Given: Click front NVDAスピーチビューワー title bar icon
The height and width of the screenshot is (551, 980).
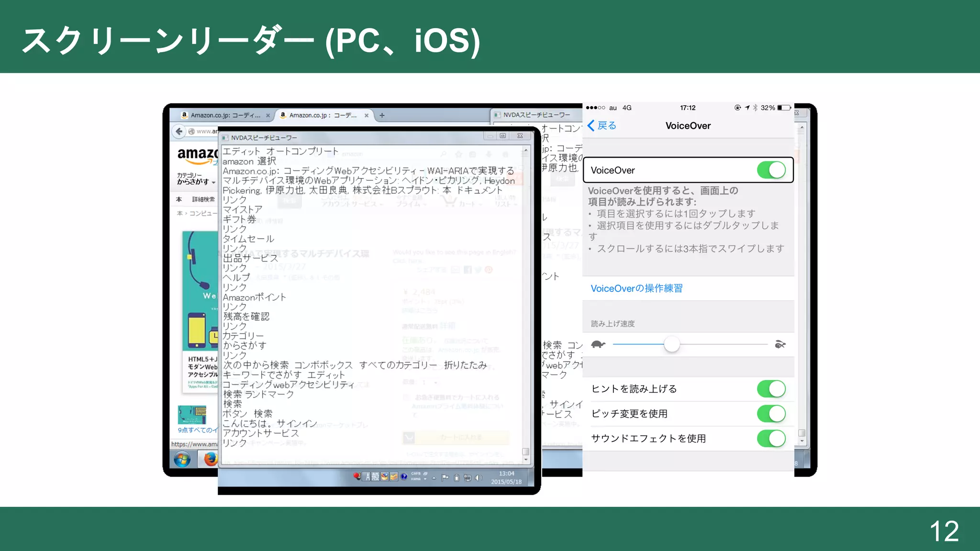Looking at the screenshot, I should [225, 138].
